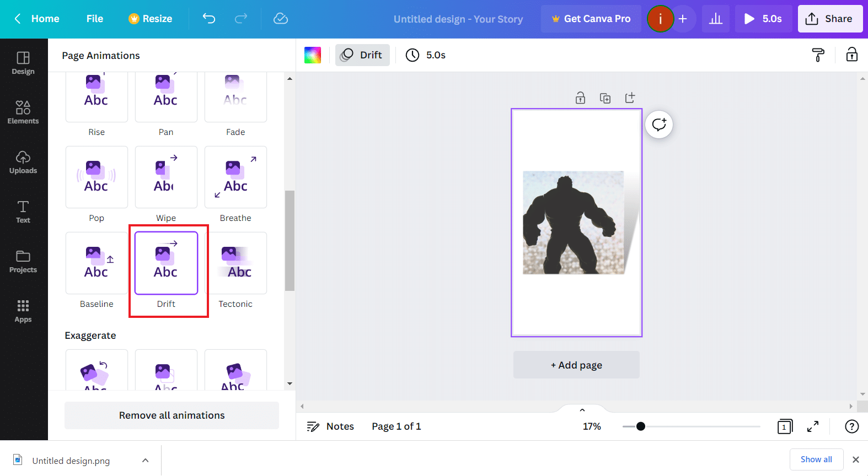
Task: Apply the Fade page animation
Action: click(235, 96)
